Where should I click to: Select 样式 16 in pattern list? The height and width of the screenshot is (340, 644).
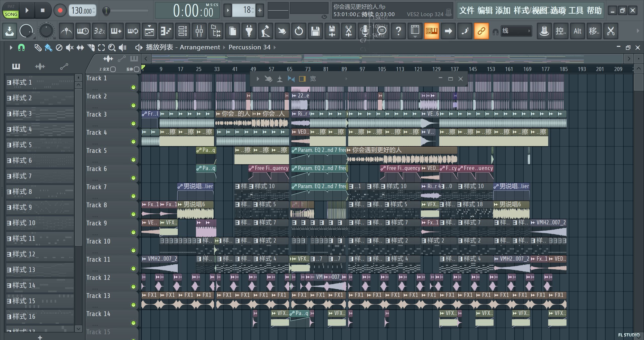(x=40, y=317)
